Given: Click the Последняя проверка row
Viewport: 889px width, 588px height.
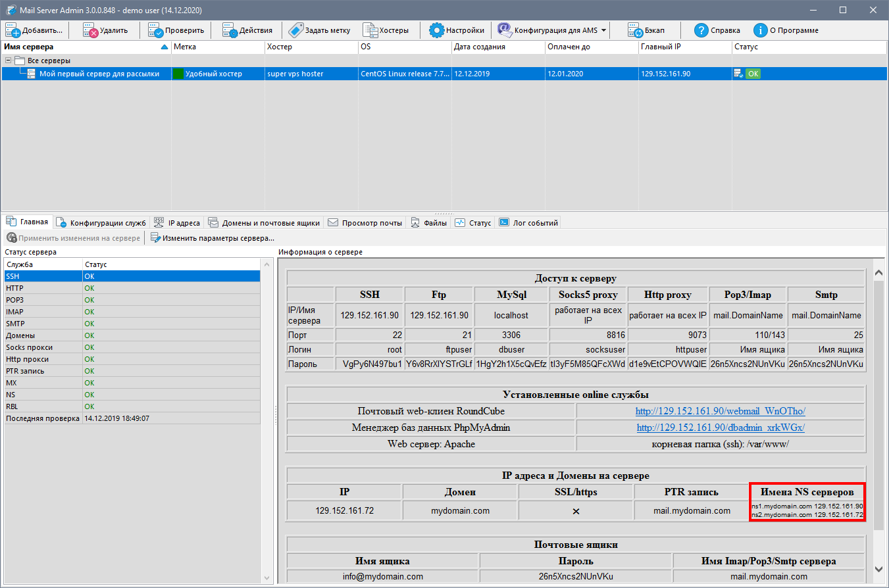Looking at the screenshot, I should 132,418.
